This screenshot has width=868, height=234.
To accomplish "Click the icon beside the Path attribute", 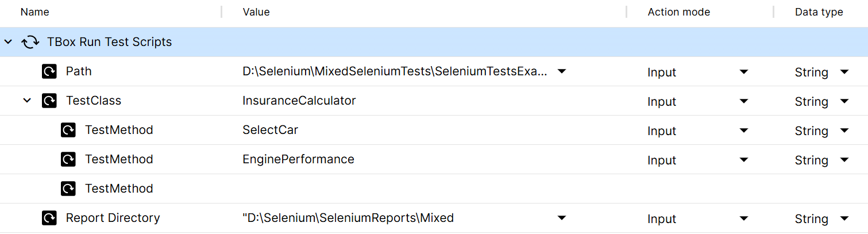I will click(49, 71).
